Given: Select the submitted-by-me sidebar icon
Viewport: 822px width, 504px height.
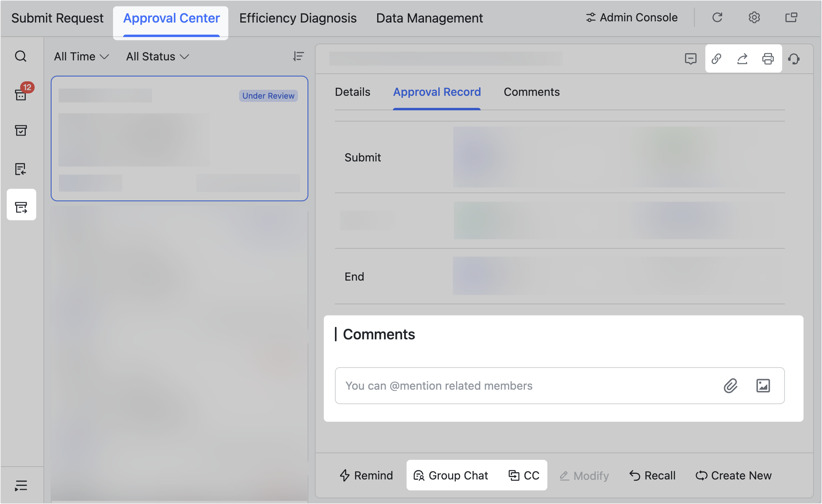Looking at the screenshot, I should (21, 205).
